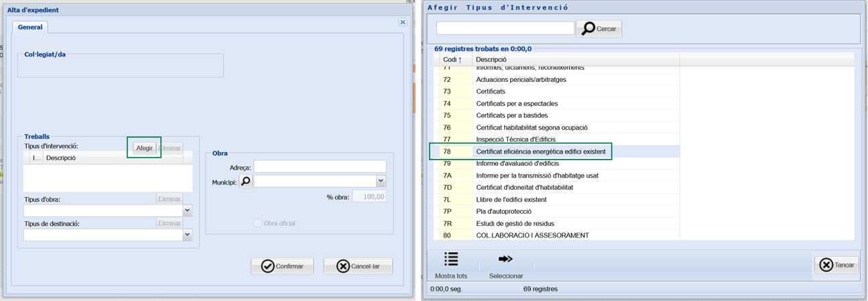Select row 78 Certificat eficiència energètica edifici existent
This screenshot has height=301, width=868.
556,152
